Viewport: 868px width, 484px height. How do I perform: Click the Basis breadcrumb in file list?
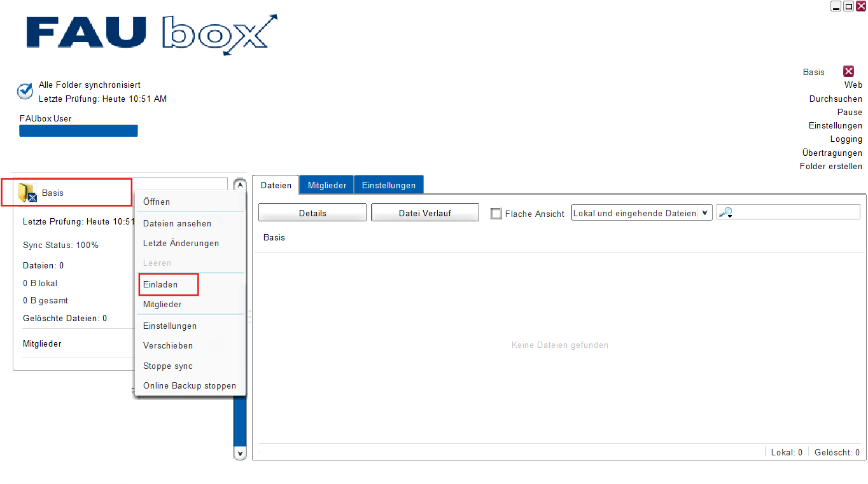[274, 237]
